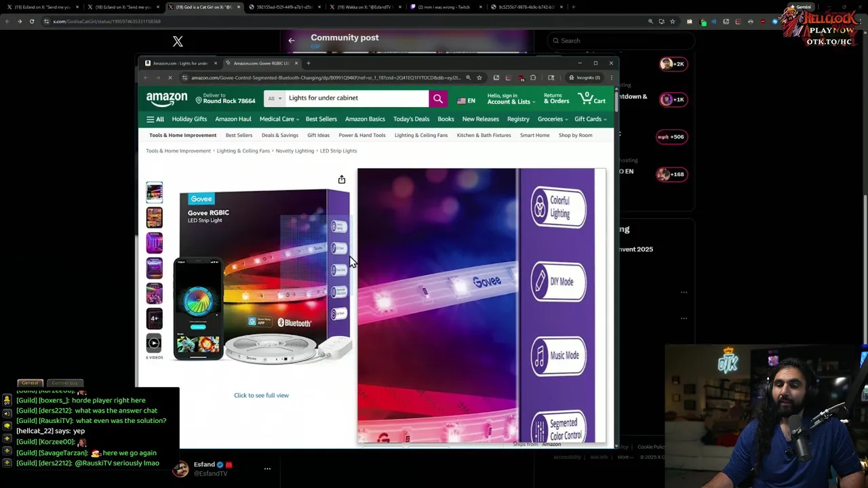Open the EN language dropdown
Viewport: 868px width, 488px height.
[467, 101]
